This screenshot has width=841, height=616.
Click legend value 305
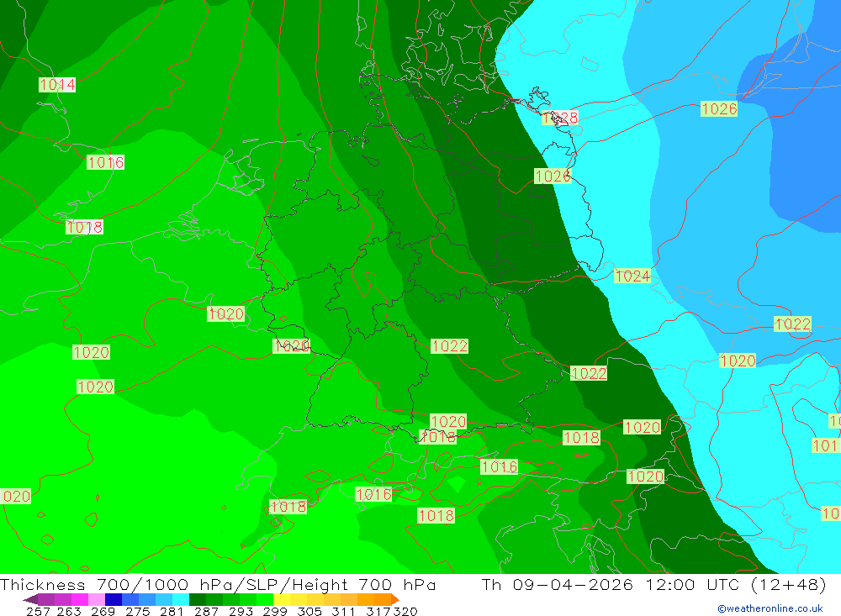click(309, 612)
